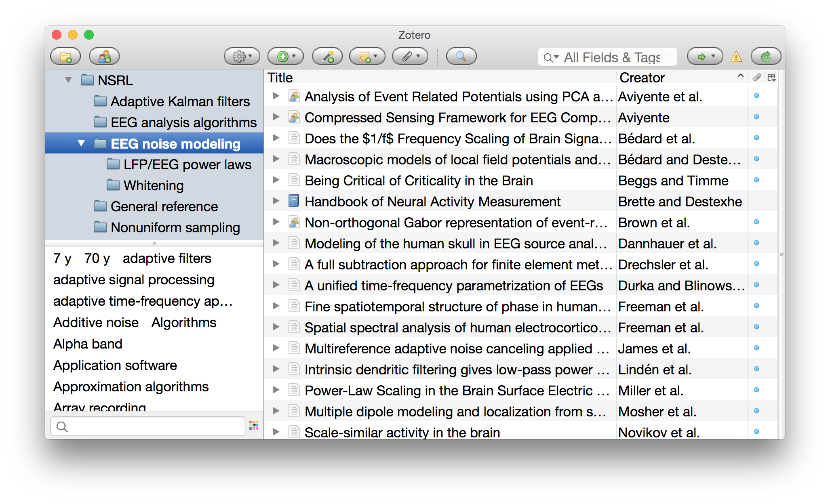Image resolution: width=830 pixels, height=504 pixels.
Task: Select Multiple dipole modeling and localization item
Action: coord(521,412)
